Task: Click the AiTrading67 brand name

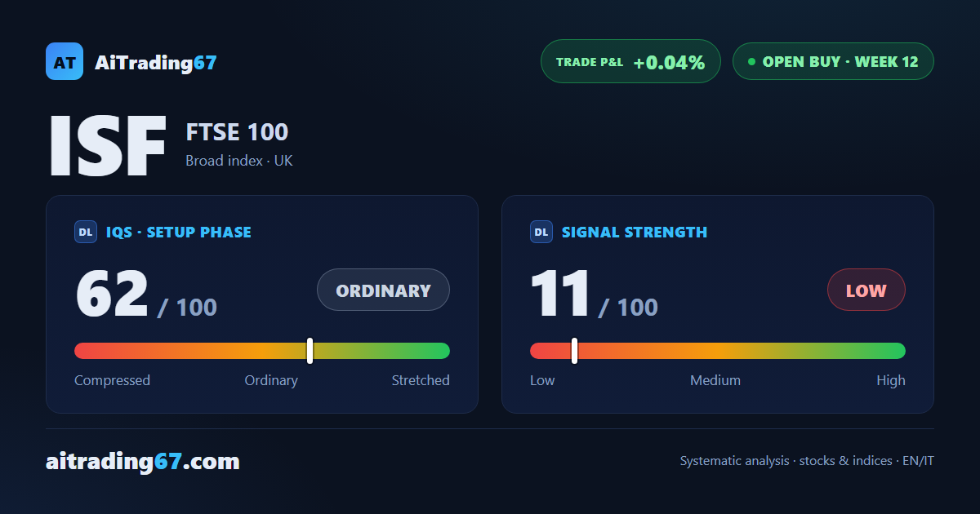Action: [156, 62]
